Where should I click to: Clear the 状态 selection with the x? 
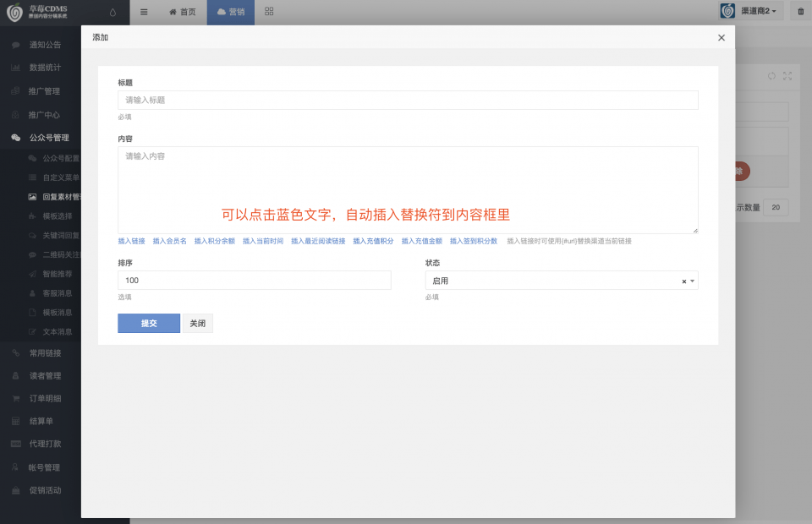[683, 281]
